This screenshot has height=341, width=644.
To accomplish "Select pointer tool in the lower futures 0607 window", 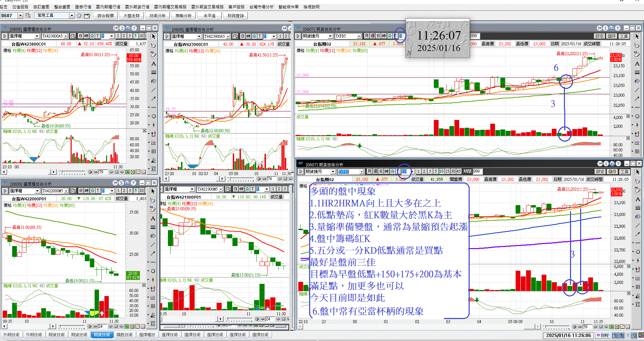I will (638, 172).
